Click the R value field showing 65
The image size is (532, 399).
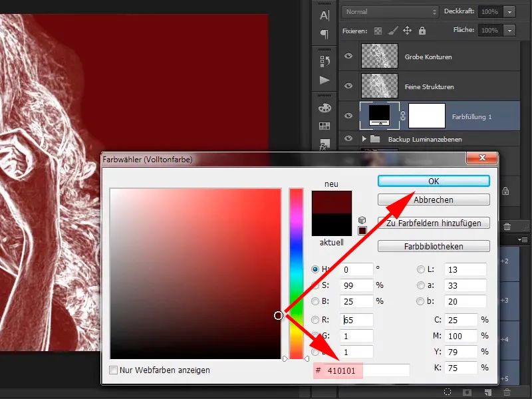click(x=356, y=320)
